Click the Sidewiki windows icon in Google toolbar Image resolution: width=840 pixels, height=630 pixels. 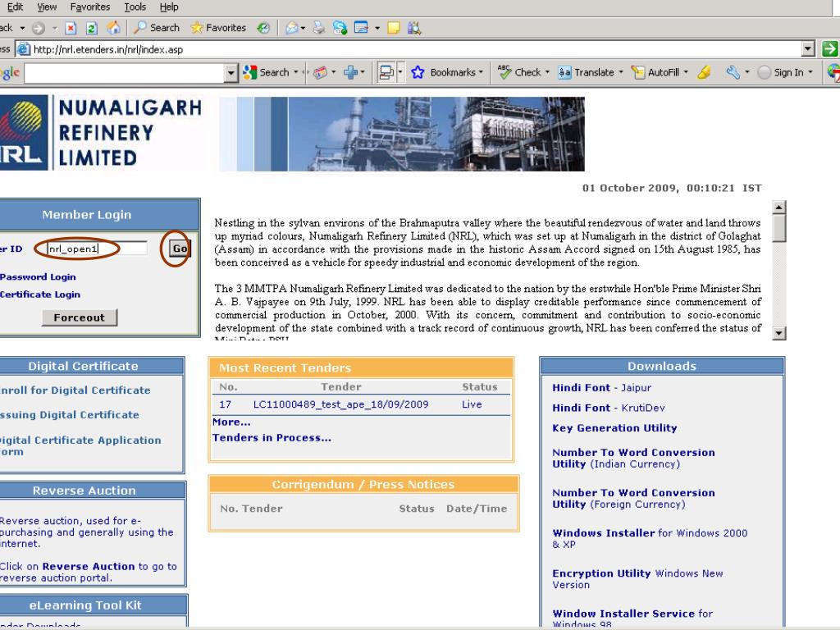coord(386,72)
